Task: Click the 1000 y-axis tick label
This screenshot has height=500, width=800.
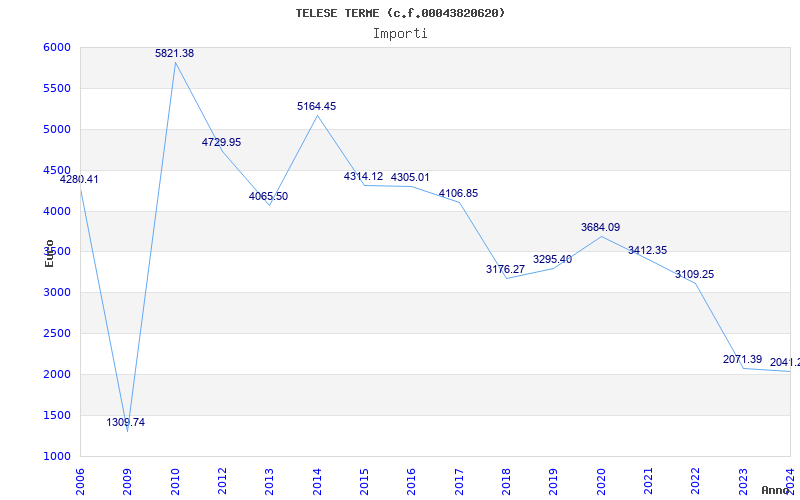Action: click(57, 456)
